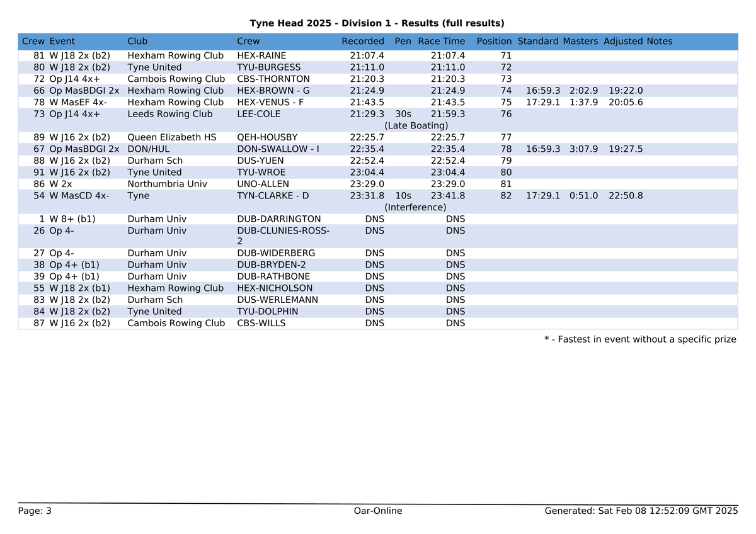
Task: Select event 'W 8+ (b1)'
Action: [72, 219]
